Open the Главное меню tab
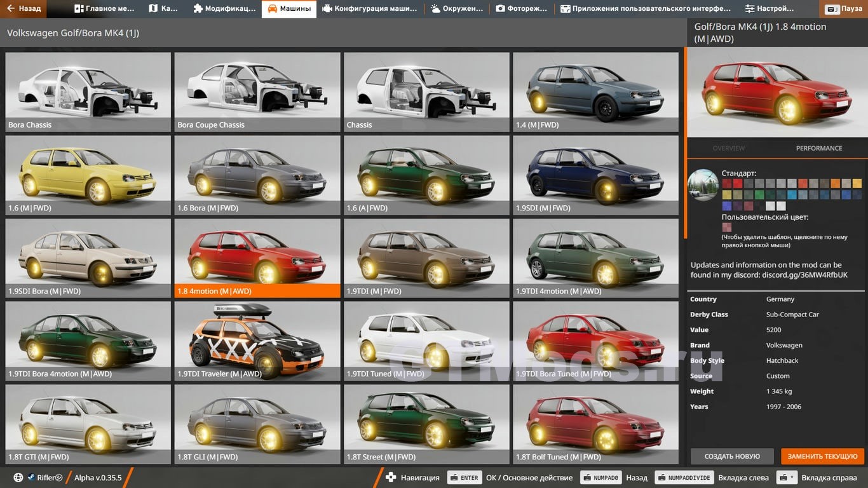 click(x=104, y=9)
